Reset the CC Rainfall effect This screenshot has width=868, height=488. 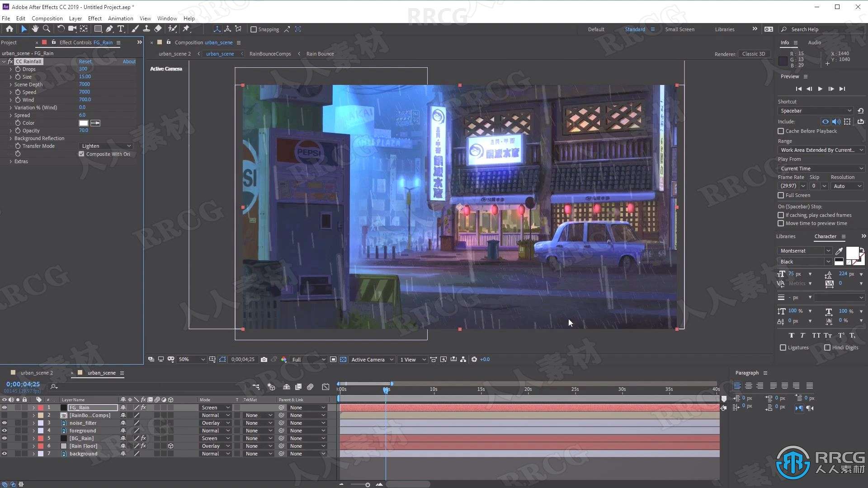pyautogui.click(x=85, y=61)
